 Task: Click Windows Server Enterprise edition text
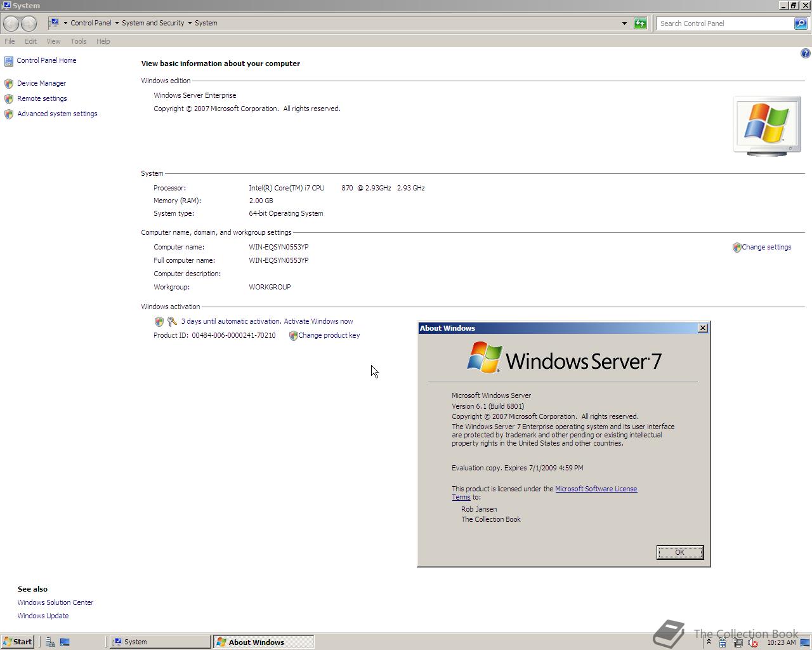coord(195,95)
